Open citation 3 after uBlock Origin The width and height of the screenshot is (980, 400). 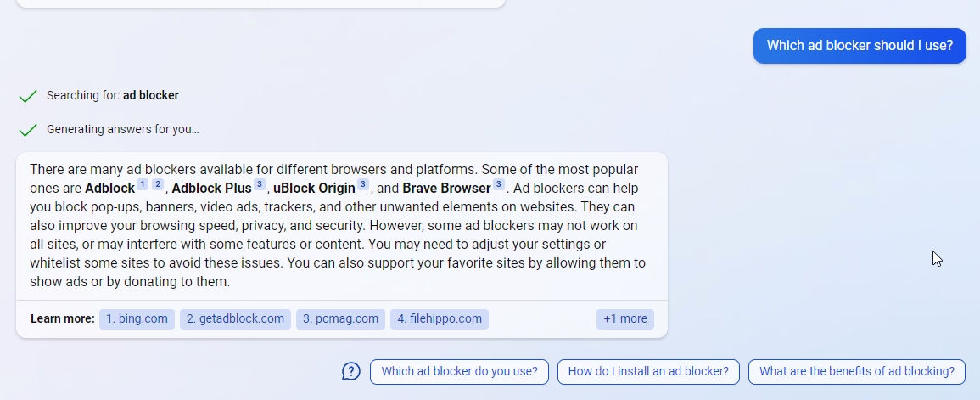click(362, 184)
